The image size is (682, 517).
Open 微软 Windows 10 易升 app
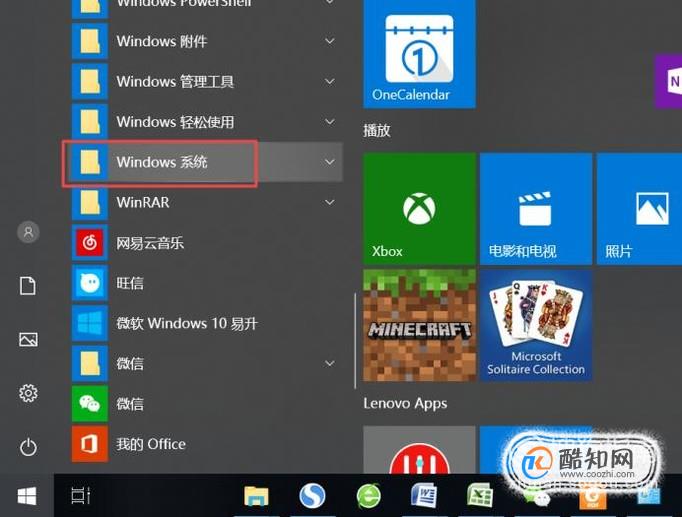[207, 324]
